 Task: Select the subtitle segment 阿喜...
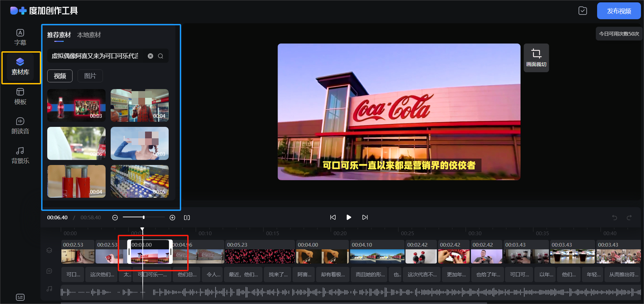304,274
